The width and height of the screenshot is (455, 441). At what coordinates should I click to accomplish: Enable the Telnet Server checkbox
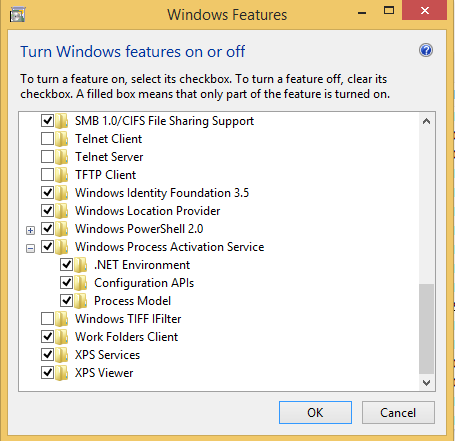click(x=47, y=157)
